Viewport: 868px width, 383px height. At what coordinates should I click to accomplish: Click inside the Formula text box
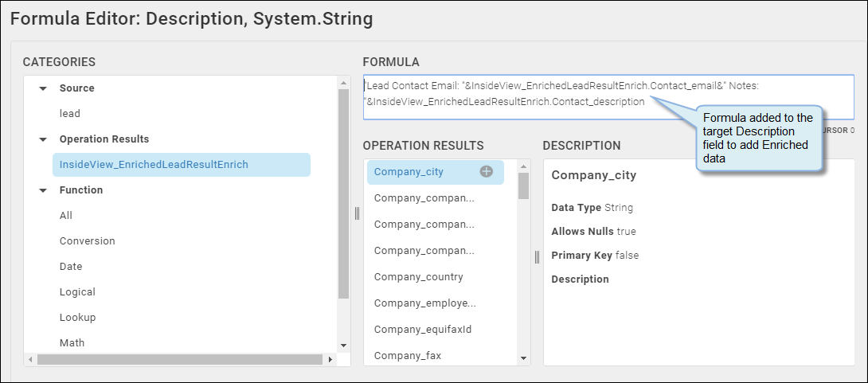(608, 97)
